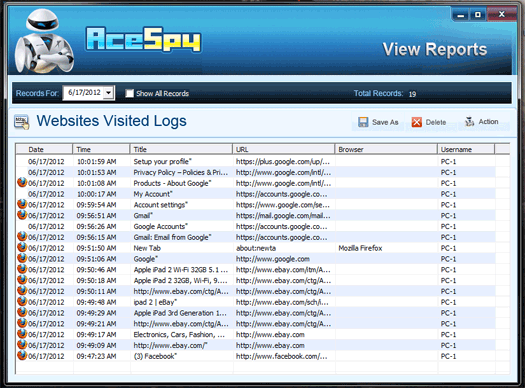Click the '10:01:59 AM' time cell
This screenshot has height=388, width=525.
[x=96, y=161]
